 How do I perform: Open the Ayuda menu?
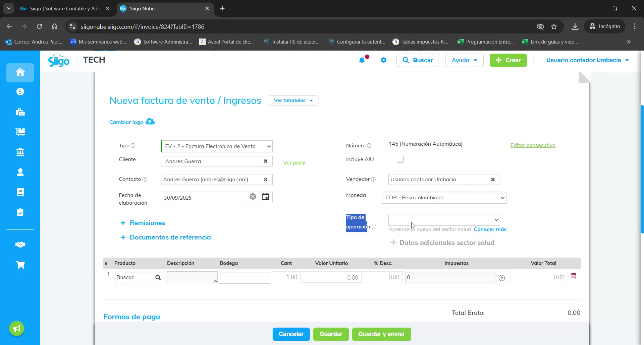click(x=464, y=60)
